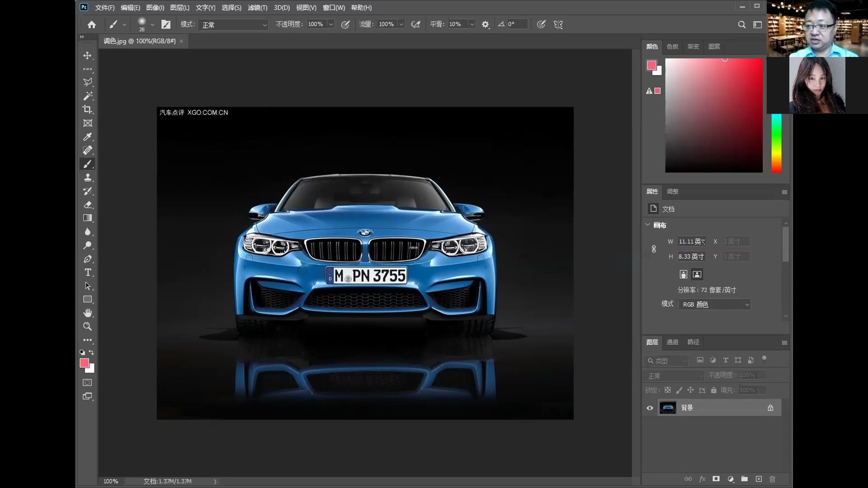Go to Home screen icon
Viewport: 868px width, 488px height.
[92, 24]
